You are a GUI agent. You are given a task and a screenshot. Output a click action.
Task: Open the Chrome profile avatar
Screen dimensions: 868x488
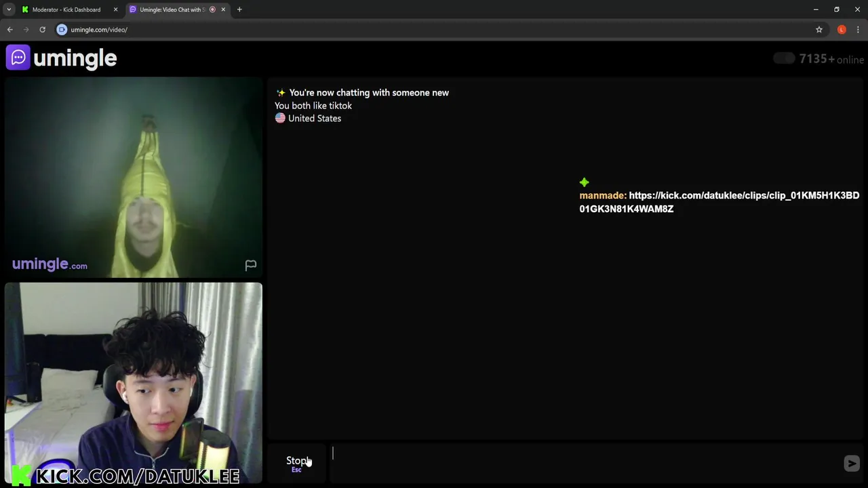point(842,30)
